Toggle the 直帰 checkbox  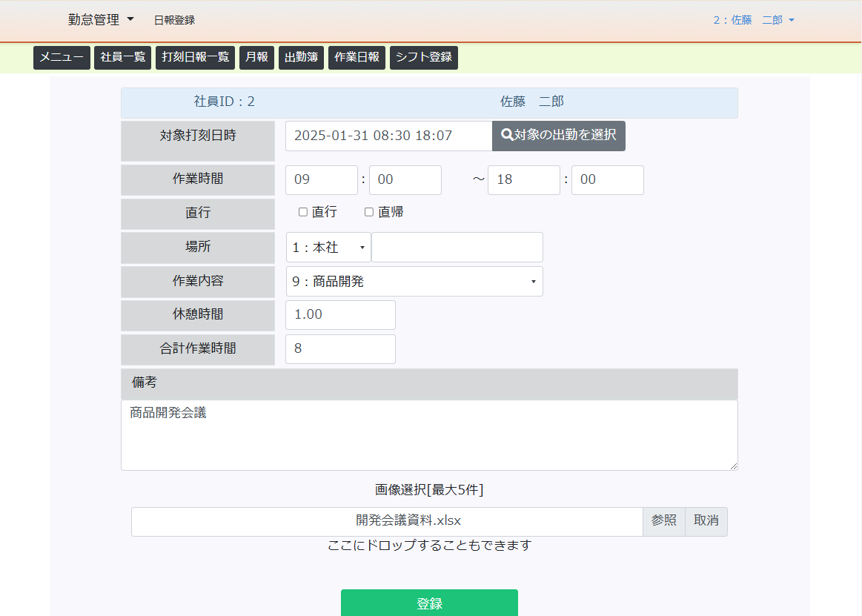click(369, 212)
